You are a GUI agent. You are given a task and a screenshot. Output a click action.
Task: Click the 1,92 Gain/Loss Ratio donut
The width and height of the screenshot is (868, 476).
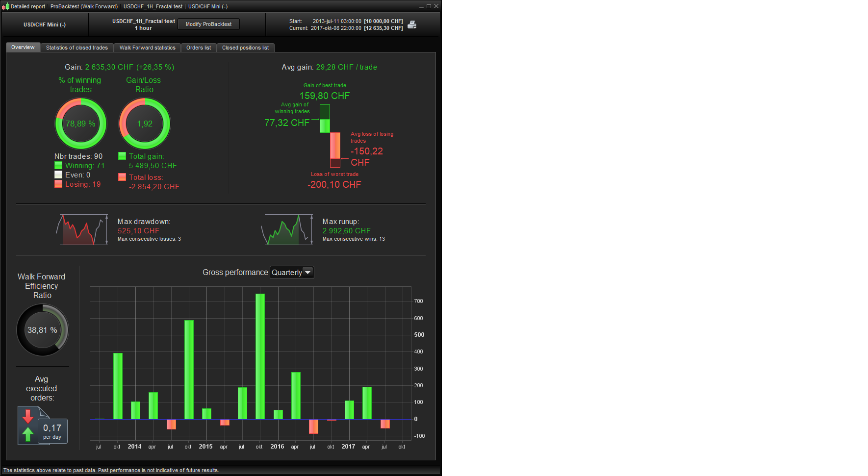145,124
